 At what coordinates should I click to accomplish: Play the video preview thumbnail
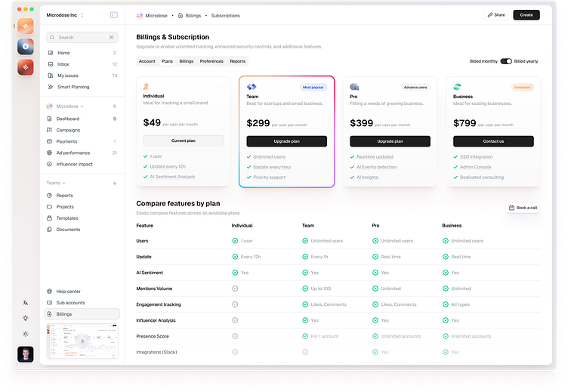click(x=82, y=341)
